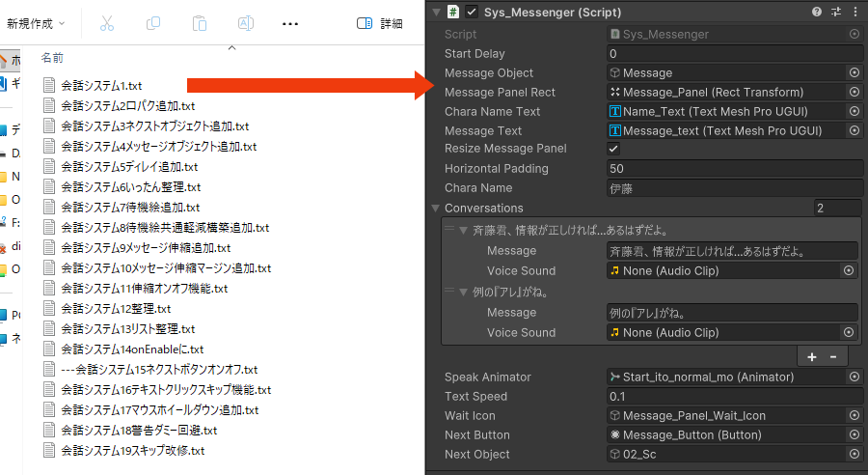
Task: Collapse the Conversations list foldout
Action: (437, 208)
